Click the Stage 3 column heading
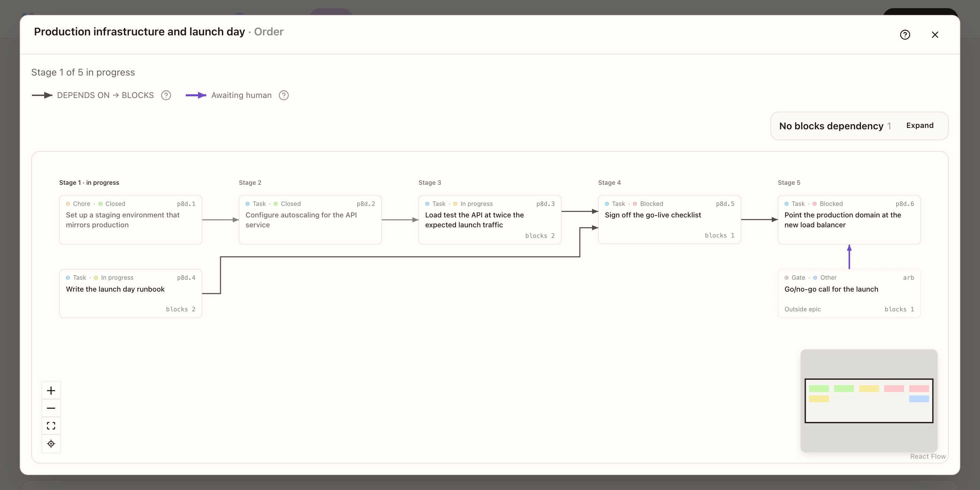 point(429,183)
